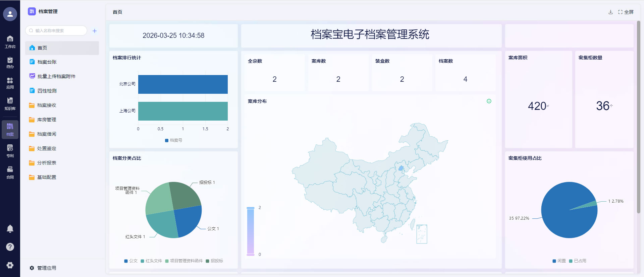Click the notification bell icon
644x277 pixels.
point(10,228)
